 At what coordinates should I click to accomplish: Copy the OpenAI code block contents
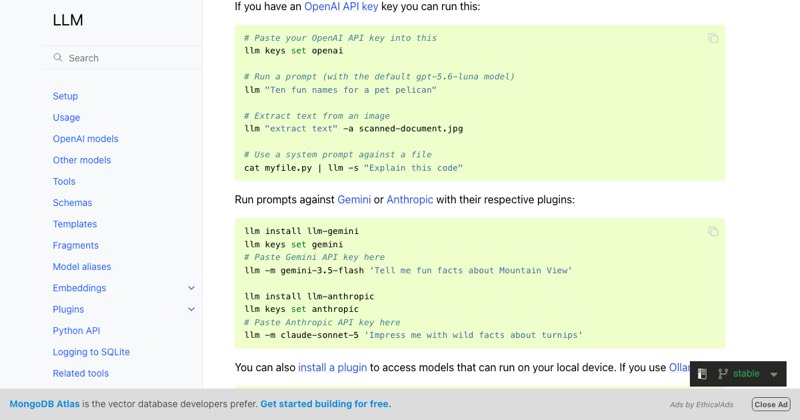(x=713, y=38)
